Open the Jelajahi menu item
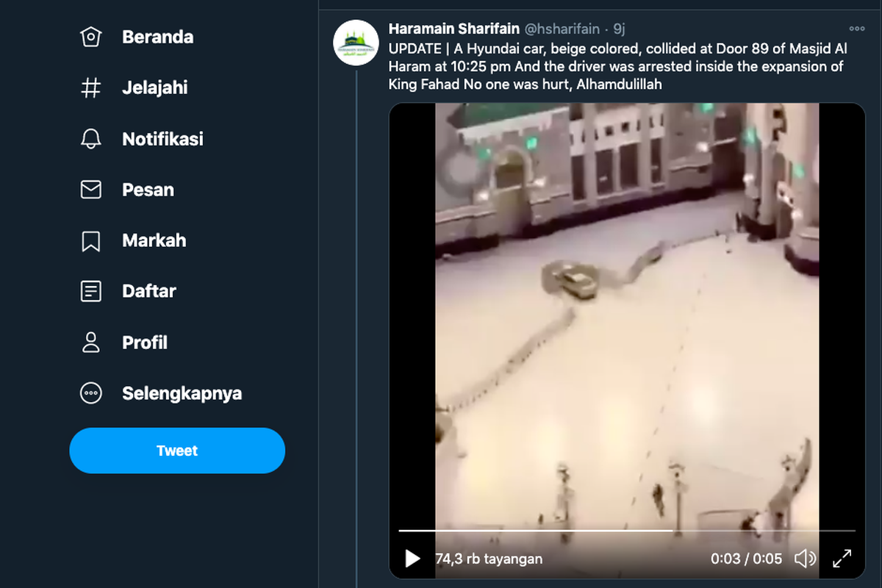This screenshot has height=588, width=882. click(x=156, y=87)
